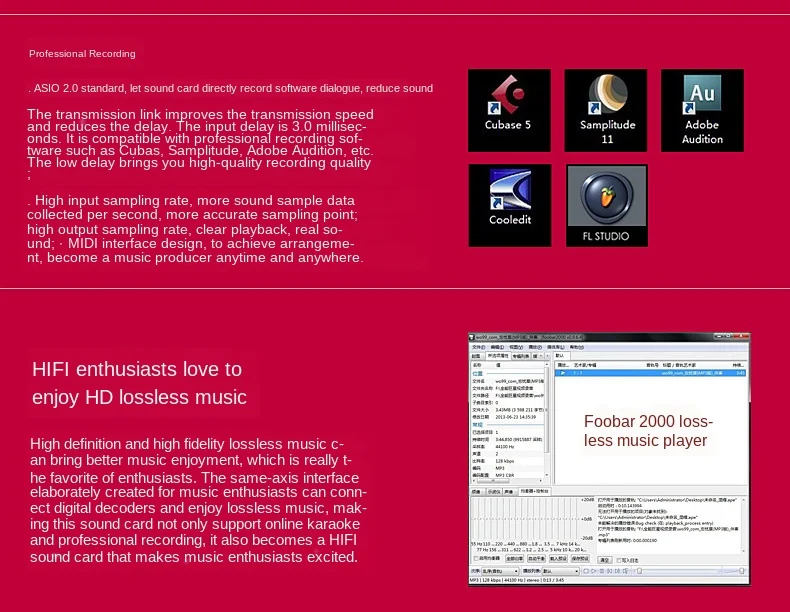Image resolution: width=790 pixels, height=612 pixels.
Task: Click the "MP3 CBR" codec profile value
Action: 505,475
